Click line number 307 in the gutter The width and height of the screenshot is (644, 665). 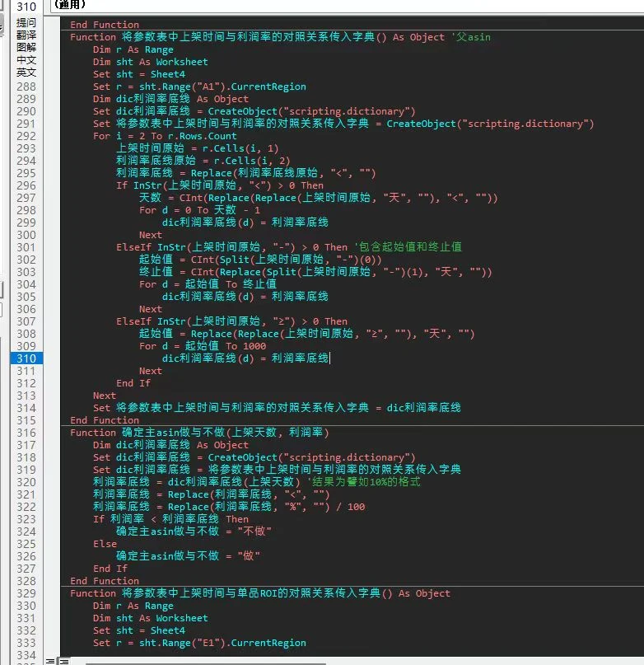tap(26, 321)
